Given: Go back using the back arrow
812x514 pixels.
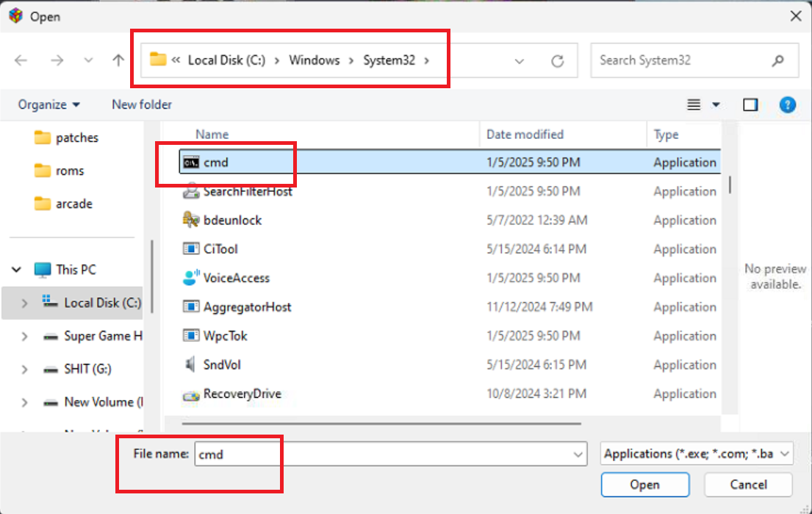Looking at the screenshot, I should [x=21, y=60].
